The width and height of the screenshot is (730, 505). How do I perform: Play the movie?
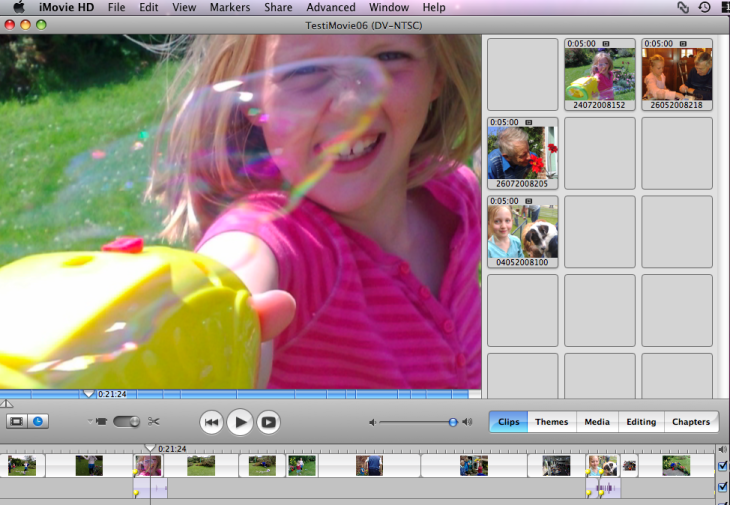click(240, 422)
